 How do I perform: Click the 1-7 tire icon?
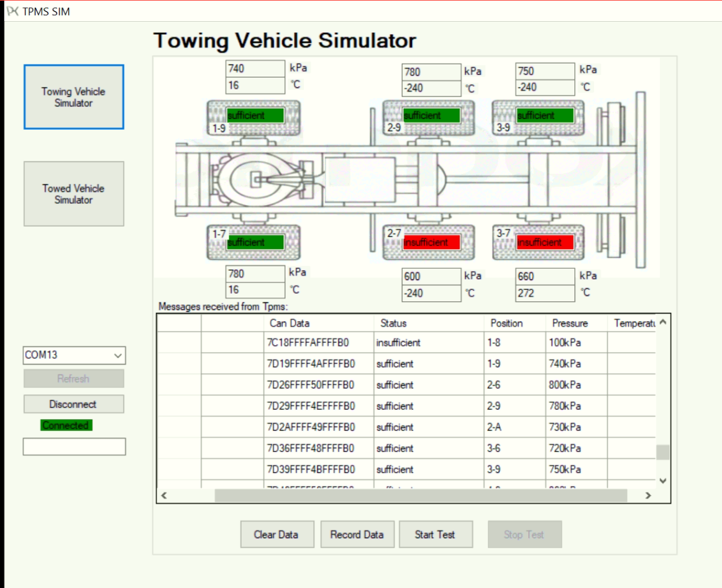254,242
